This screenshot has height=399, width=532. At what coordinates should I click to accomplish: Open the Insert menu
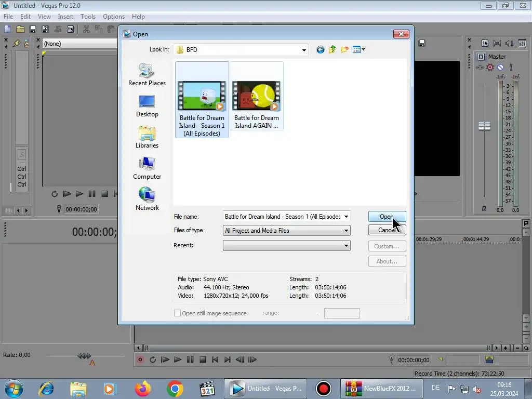[x=65, y=17]
